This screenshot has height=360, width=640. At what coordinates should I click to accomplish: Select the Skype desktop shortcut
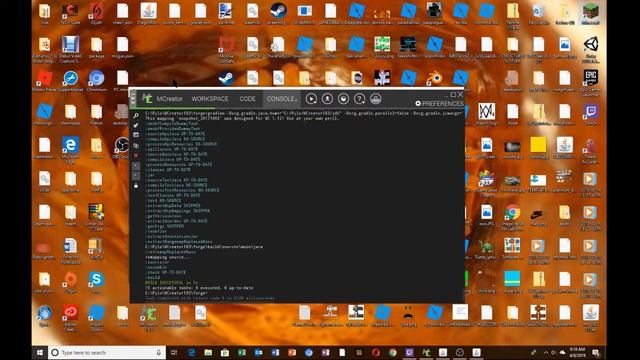(96, 282)
